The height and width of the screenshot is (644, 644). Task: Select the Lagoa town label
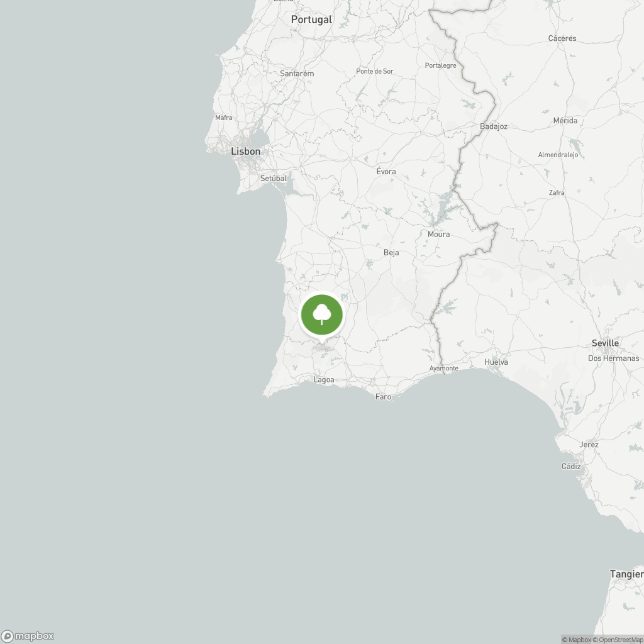tap(324, 380)
